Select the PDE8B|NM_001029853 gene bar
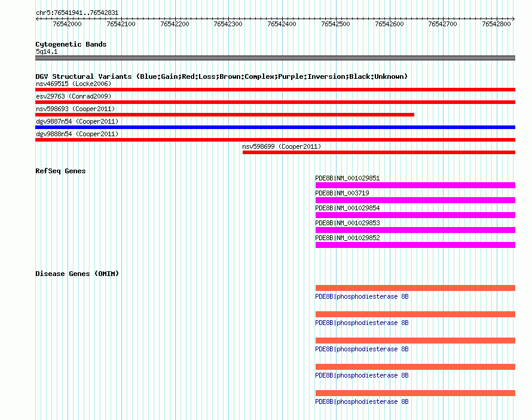The height and width of the screenshot is (420, 532). tap(415, 230)
